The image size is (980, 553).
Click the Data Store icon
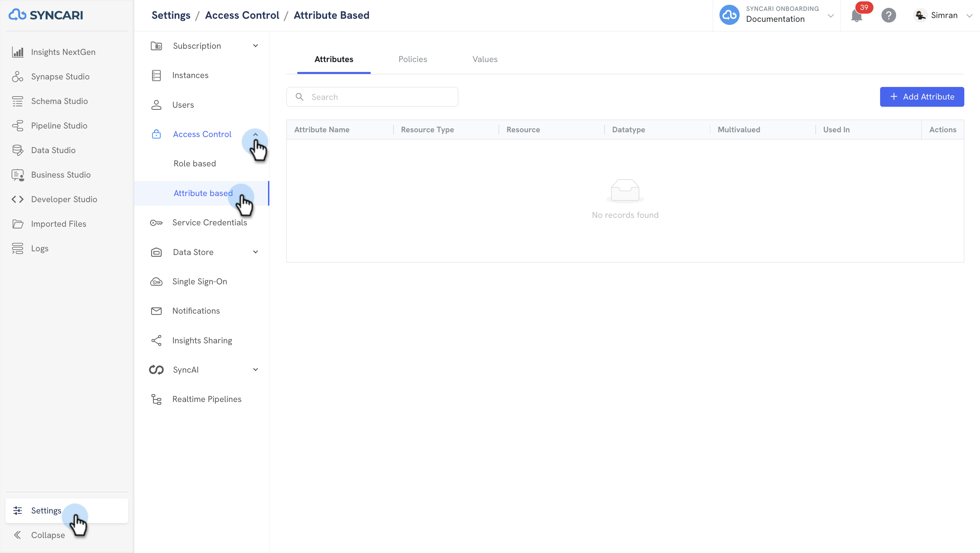pyautogui.click(x=157, y=252)
